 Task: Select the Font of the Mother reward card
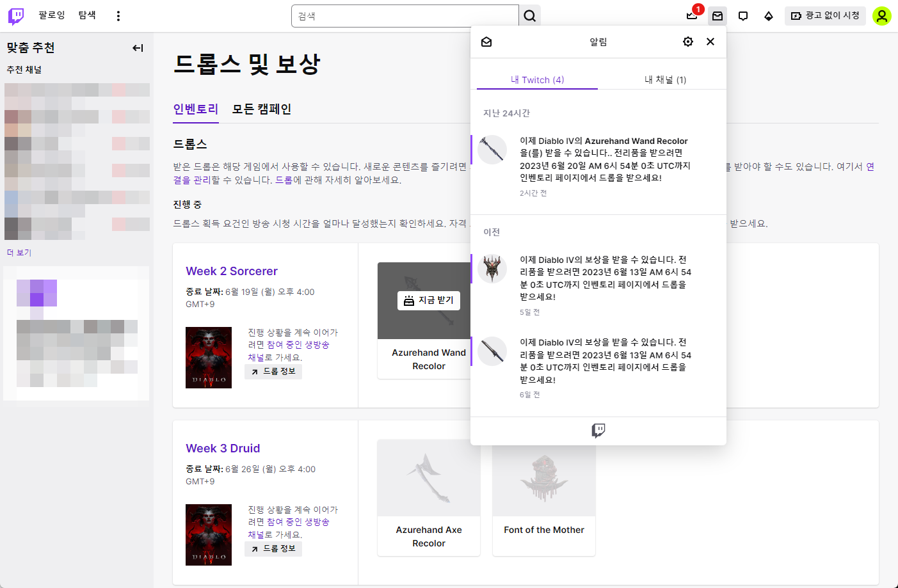point(544,498)
